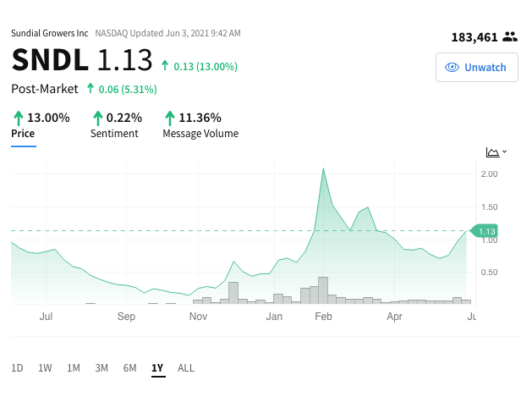Click the Jan label on the x-axis
532x397 pixels.
274,317
